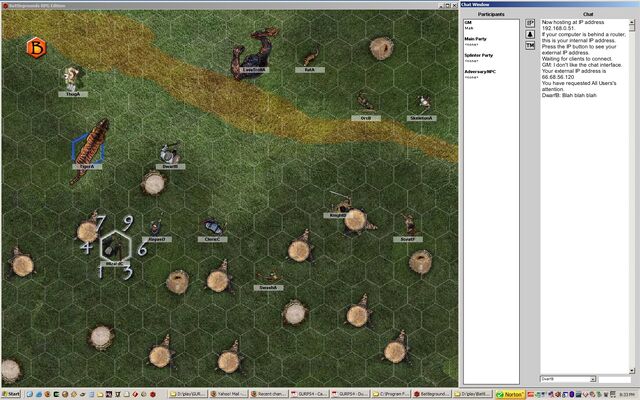Click the '192.168.0.51.' address text in chat
Viewport: 640px width, 400px height.
558,29
